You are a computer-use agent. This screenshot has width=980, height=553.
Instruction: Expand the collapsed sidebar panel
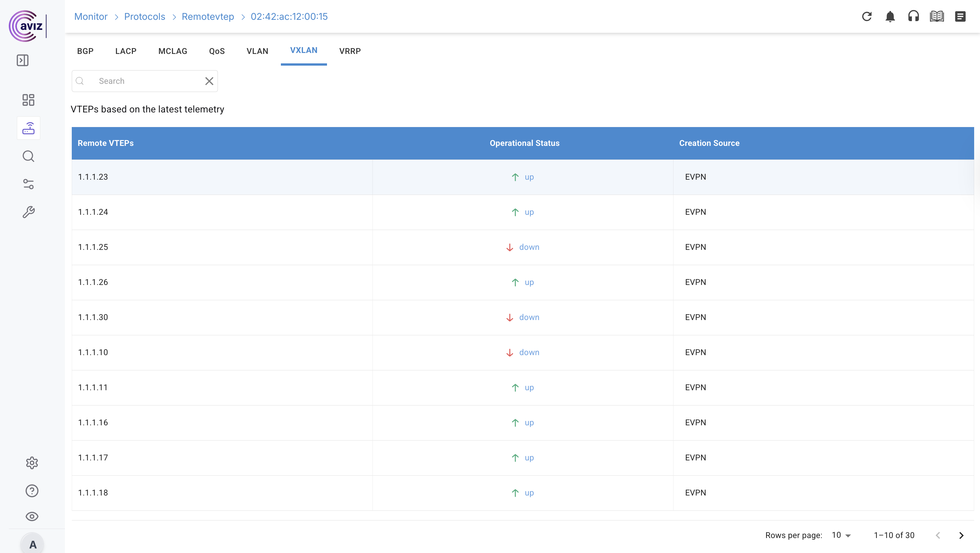(x=22, y=60)
